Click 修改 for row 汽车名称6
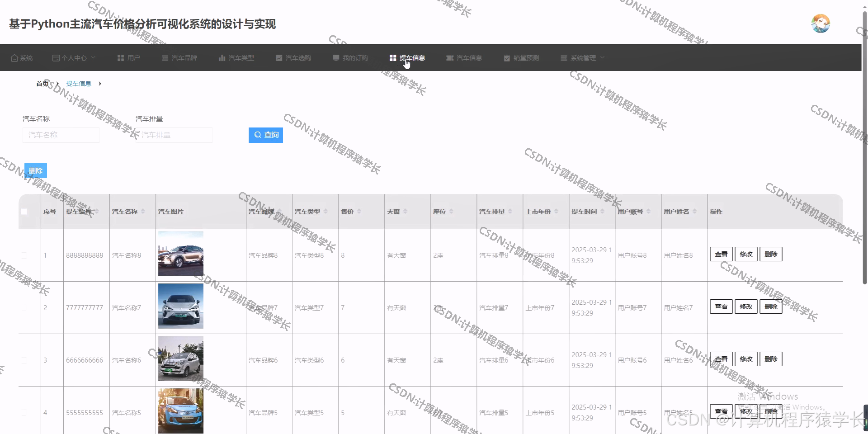 [x=746, y=359]
